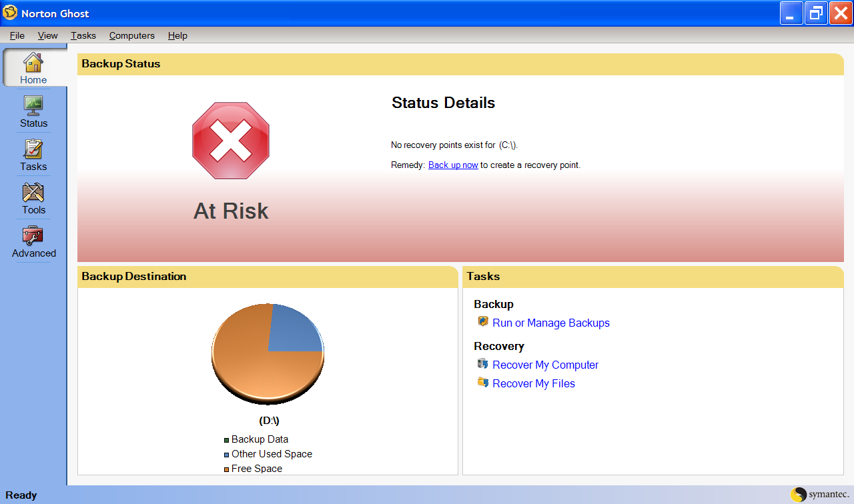Open the File menu
Image resolution: width=854 pixels, height=504 pixels.
[17, 35]
